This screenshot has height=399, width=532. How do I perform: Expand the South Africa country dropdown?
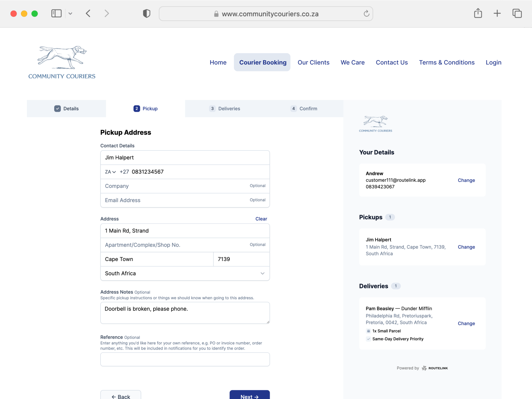tap(262, 273)
